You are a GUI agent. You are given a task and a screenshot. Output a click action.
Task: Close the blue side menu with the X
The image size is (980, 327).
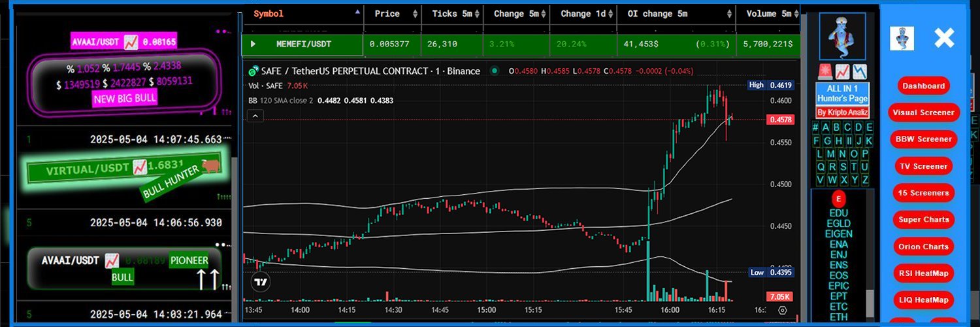click(x=944, y=39)
